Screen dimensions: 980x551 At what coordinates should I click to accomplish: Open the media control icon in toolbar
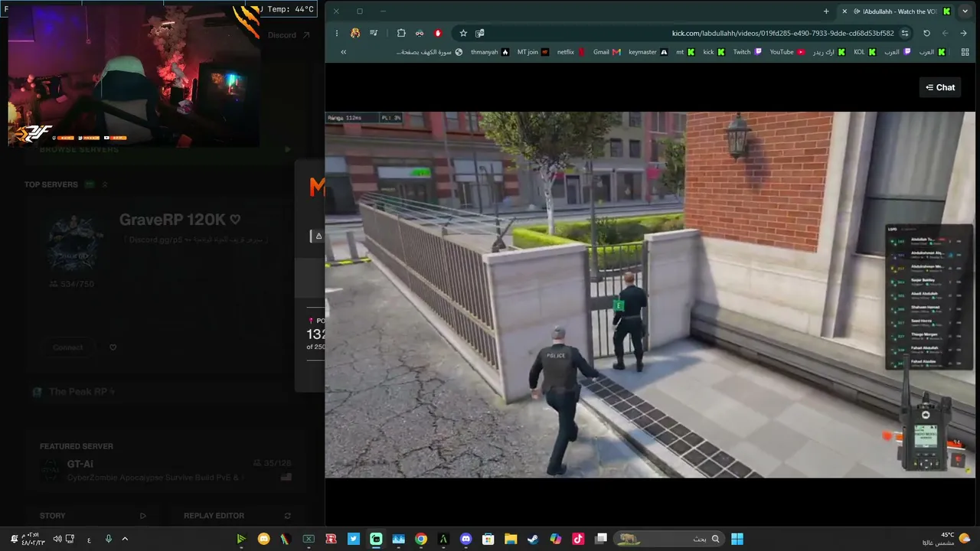click(374, 33)
